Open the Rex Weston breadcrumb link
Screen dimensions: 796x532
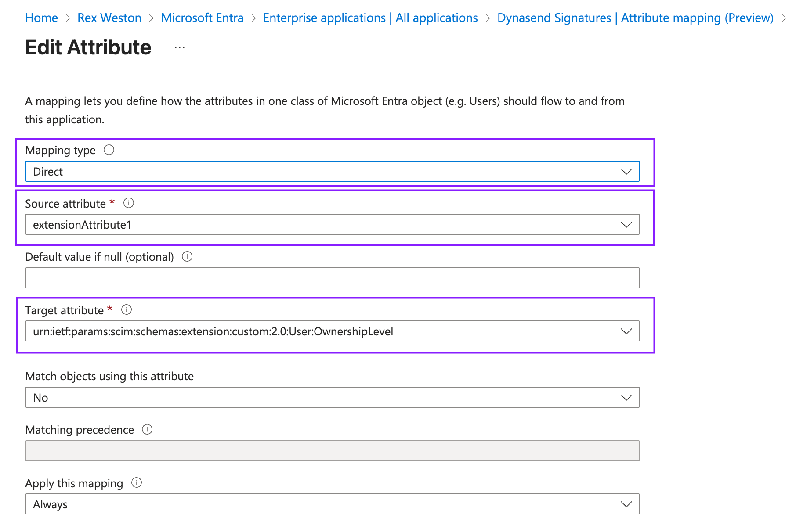point(109,18)
